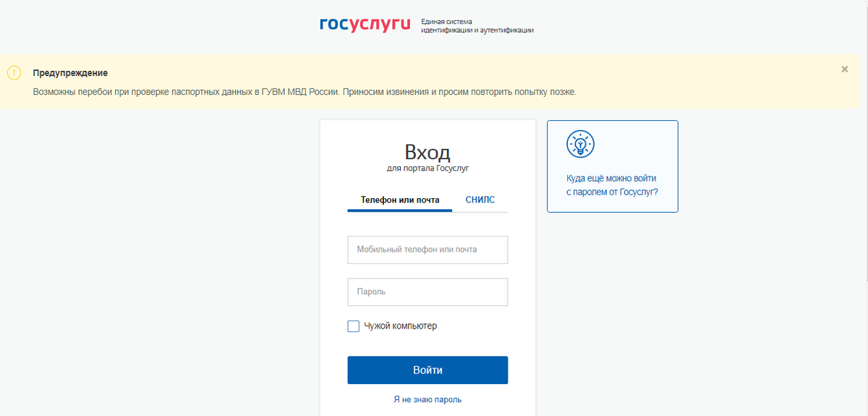Viewport: 868px width, 416px height.
Task: Click the warning exclamation icon
Action: (x=14, y=72)
